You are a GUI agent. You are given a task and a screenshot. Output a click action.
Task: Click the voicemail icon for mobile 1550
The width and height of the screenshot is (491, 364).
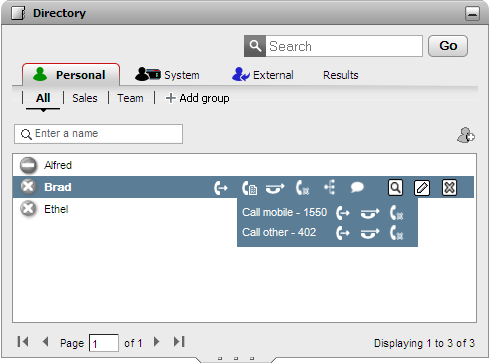pos(397,213)
